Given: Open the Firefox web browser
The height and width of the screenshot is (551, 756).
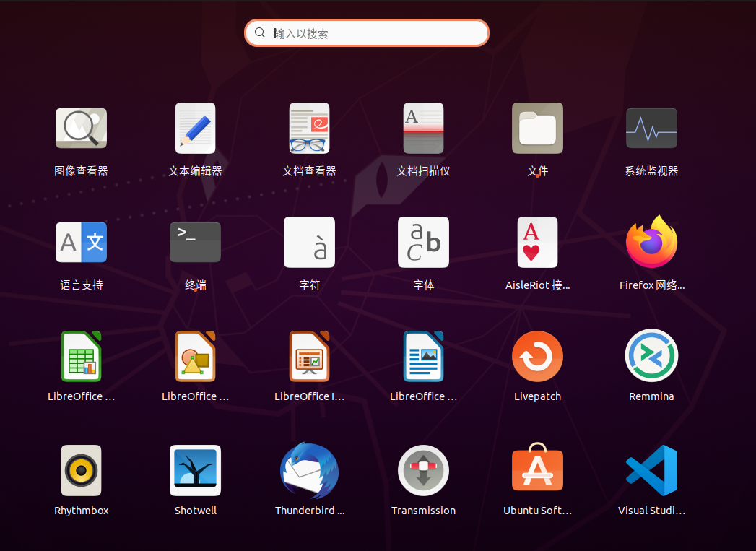Looking at the screenshot, I should tap(651, 242).
